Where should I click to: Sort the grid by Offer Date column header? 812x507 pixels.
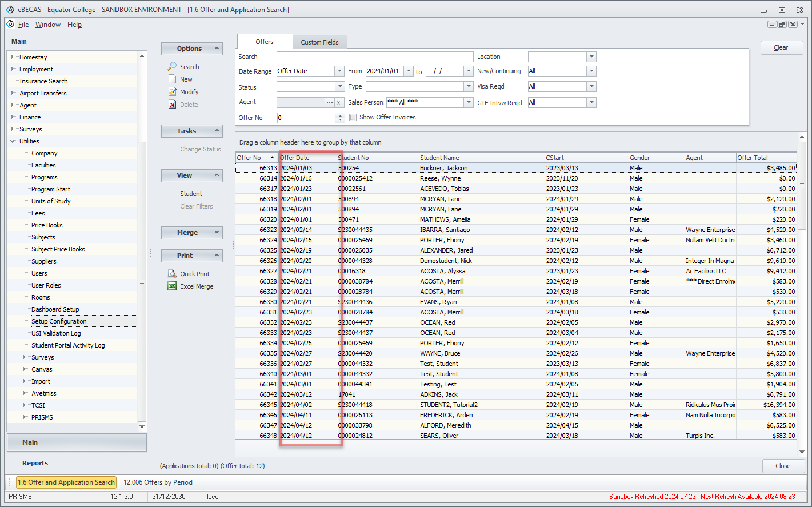(307, 158)
